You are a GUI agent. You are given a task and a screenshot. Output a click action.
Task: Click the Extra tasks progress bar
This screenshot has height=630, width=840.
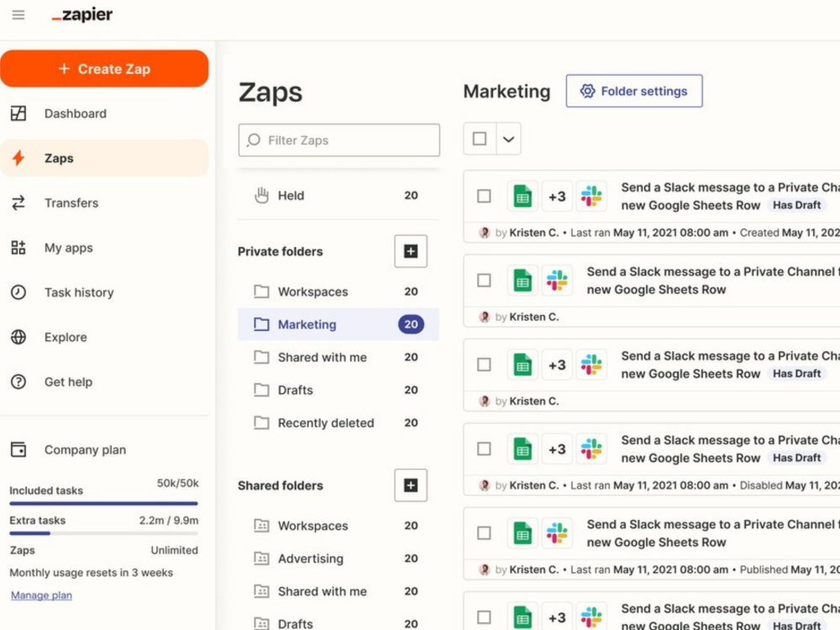click(x=104, y=533)
